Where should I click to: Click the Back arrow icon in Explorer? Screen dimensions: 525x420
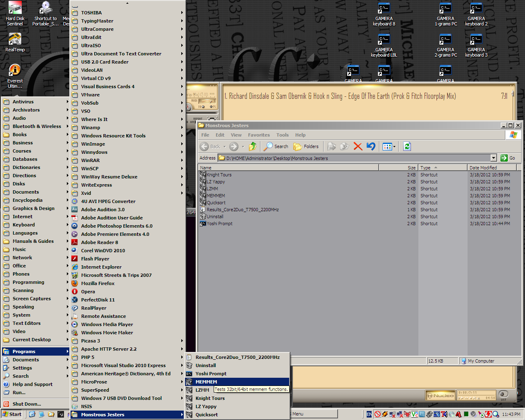(x=204, y=146)
